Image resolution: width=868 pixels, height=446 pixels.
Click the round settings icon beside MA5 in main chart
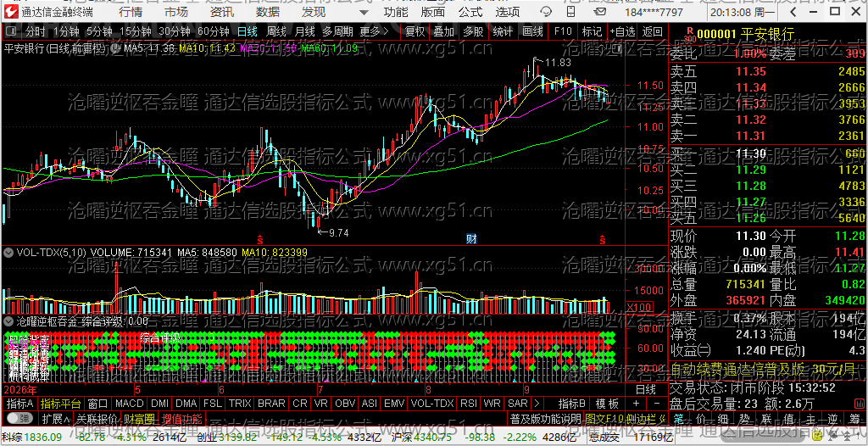pos(116,48)
